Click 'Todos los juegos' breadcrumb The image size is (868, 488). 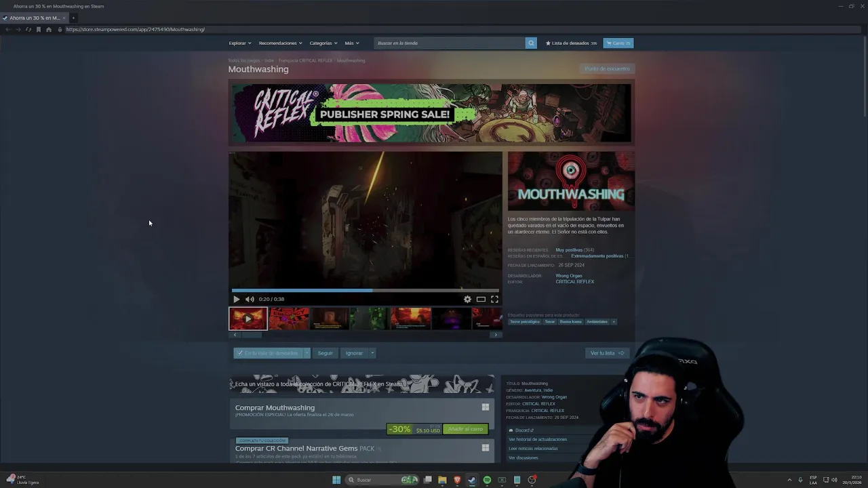(x=244, y=60)
